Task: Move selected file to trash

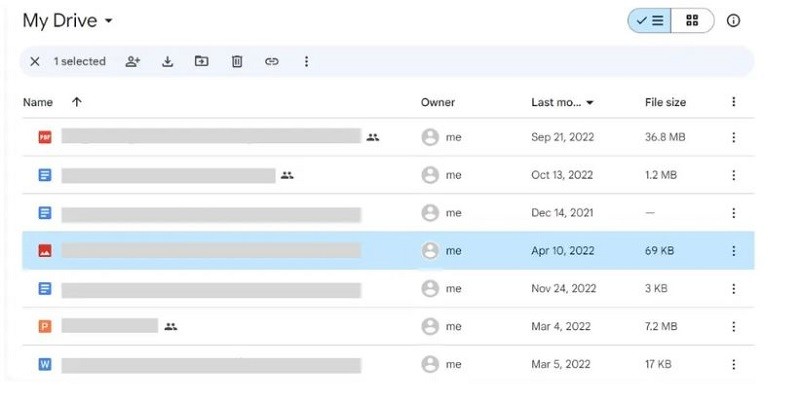Action: click(237, 62)
